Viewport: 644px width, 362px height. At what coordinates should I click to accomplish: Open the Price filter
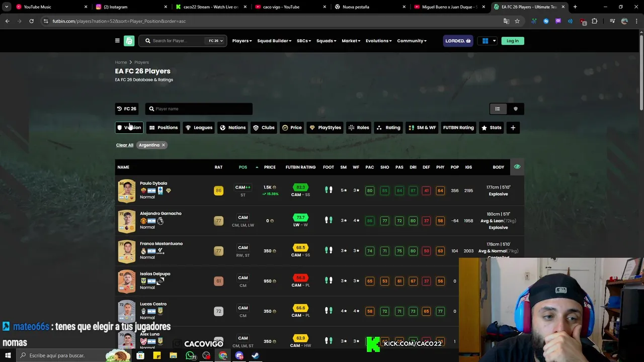tap(292, 128)
